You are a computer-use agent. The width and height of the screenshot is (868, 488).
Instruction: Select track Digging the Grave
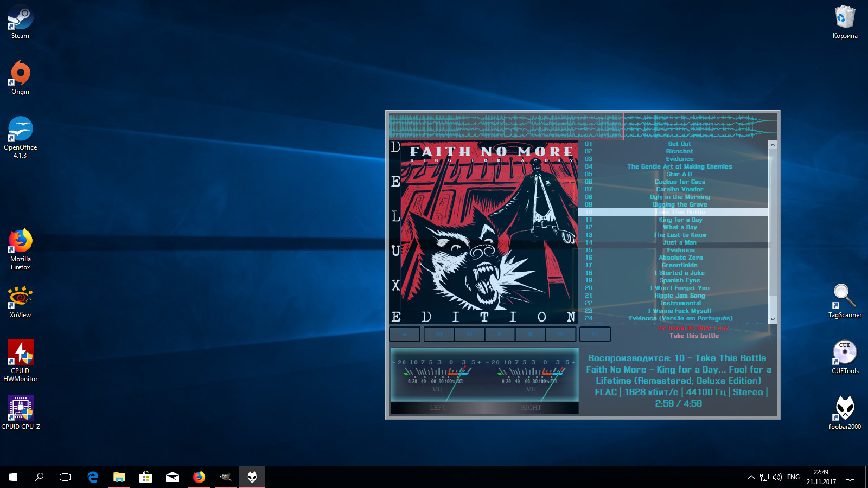[x=673, y=204]
